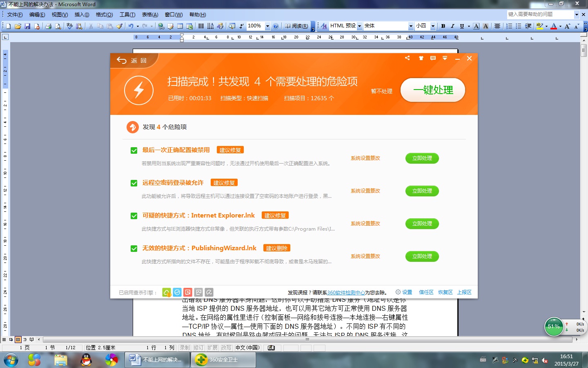588x368 pixels.
Task: Expand the undo history dropdown arrow
Action: 138,26
